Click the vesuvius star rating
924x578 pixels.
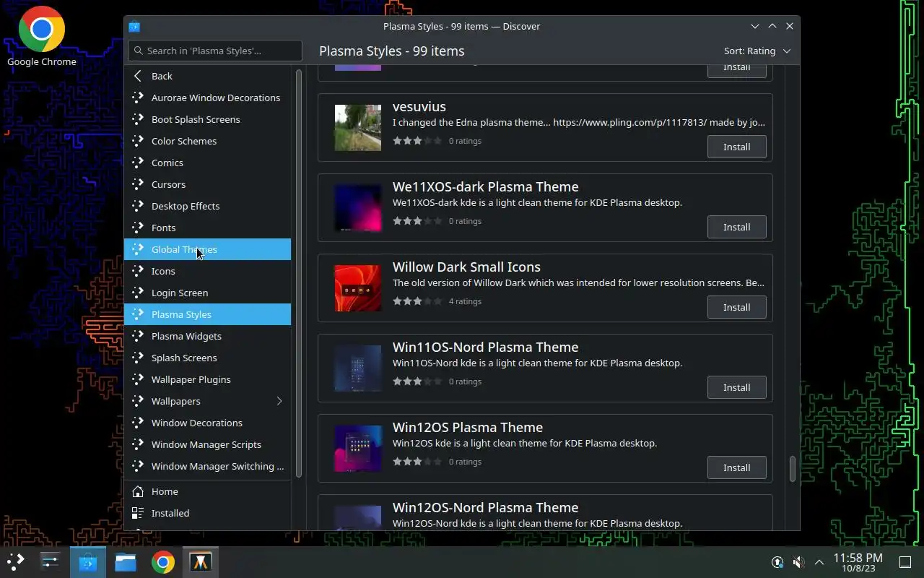pyautogui.click(x=417, y=141)
